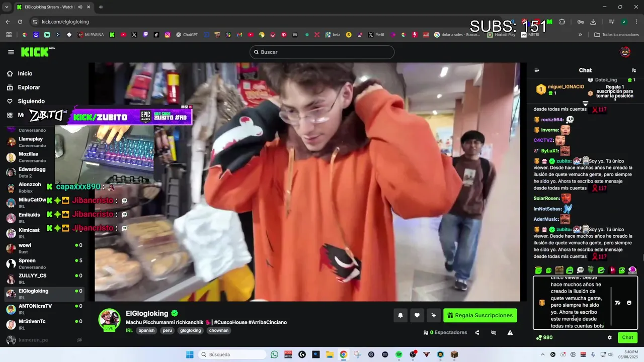
Task: Open Explorar in the sidebar
Action: tap(29, 87)
